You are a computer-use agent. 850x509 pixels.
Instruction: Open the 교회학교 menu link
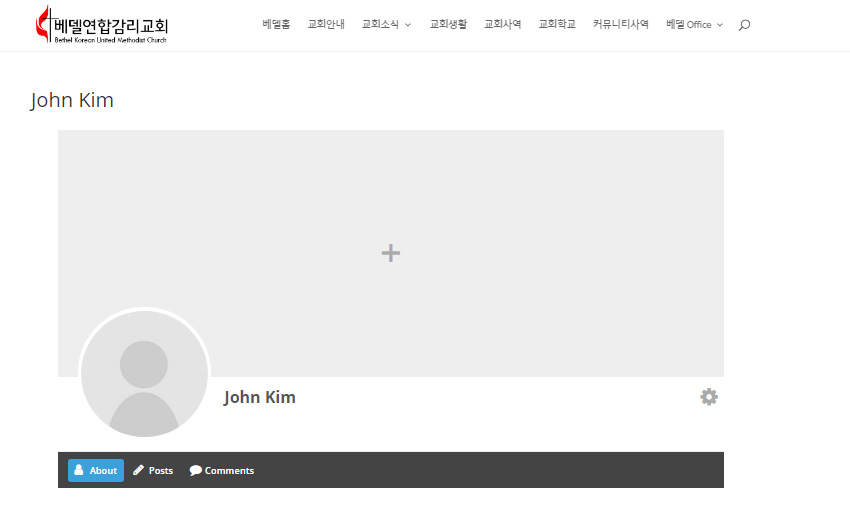click(557, 24)
